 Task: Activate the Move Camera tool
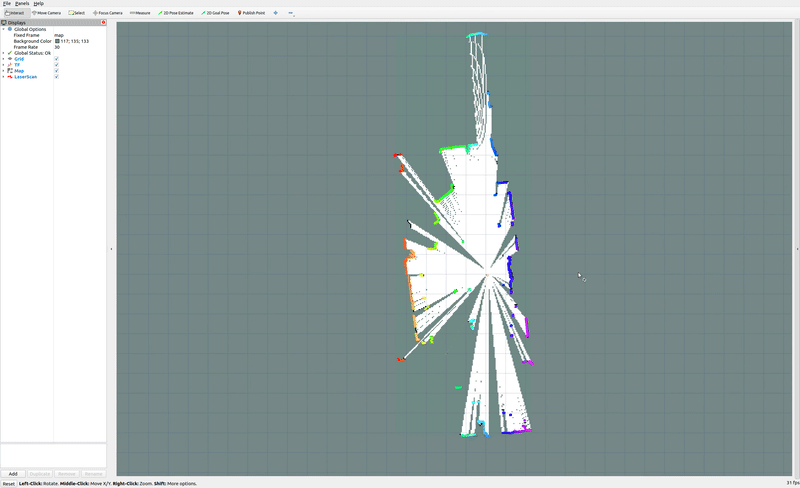pos(46,13)
